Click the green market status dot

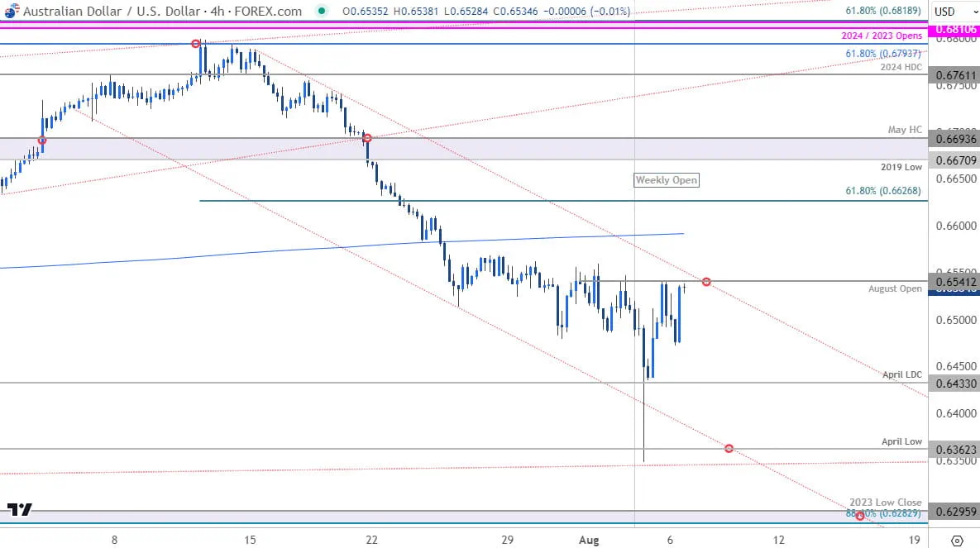[321, 11]
